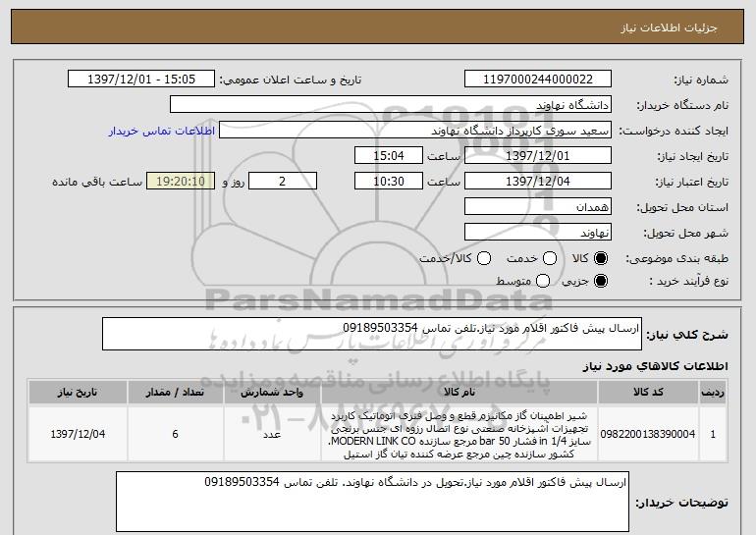Click the validity time field 10:30

(389, 182)
